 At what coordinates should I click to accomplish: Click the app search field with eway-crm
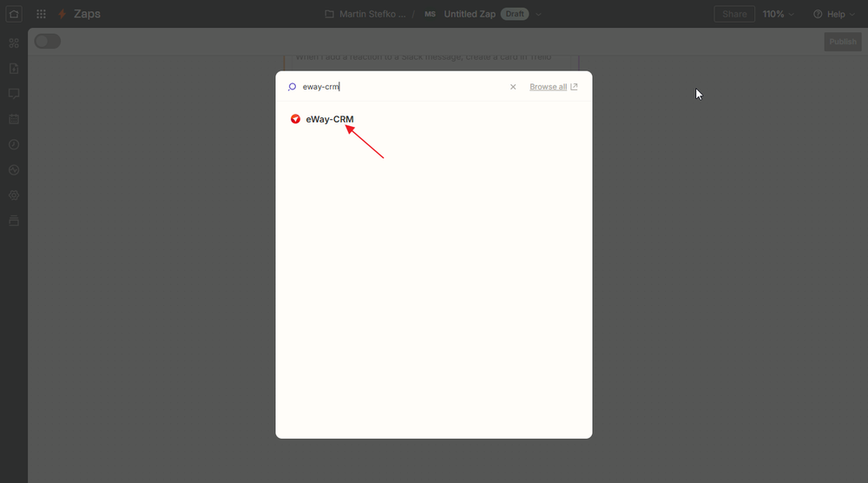point(401,86)
